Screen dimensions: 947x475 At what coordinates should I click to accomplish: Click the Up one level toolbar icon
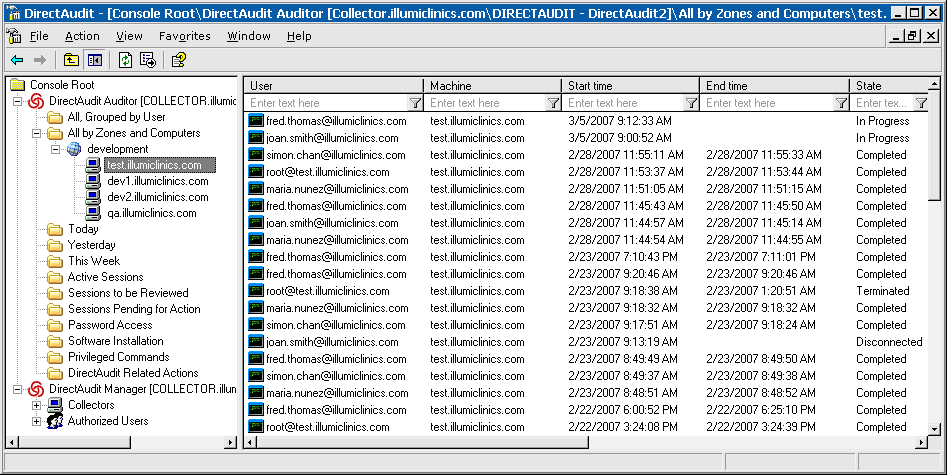pyautogui.click(x=71, y=60)
